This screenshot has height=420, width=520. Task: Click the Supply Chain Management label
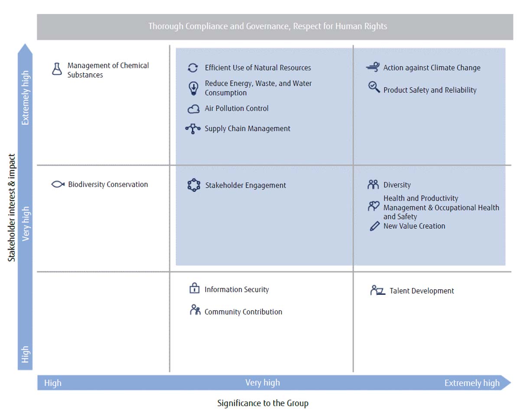tap(247, 129)
